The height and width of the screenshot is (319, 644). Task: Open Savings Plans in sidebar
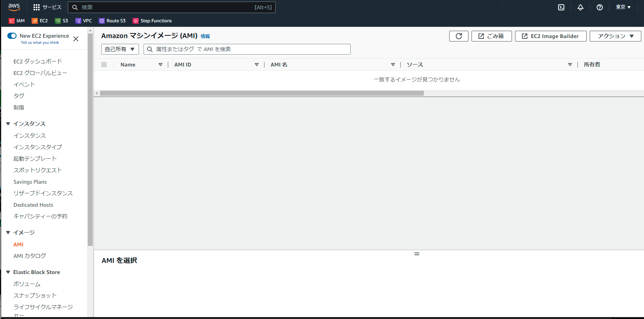(x=30, y=182)
